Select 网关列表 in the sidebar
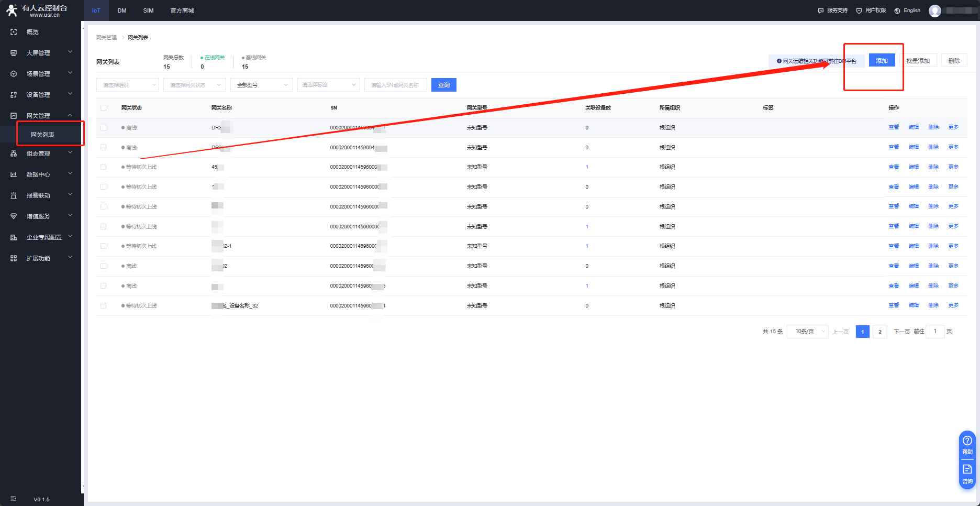980x506 pixels. pyautogui.click(x=43, y=135)
